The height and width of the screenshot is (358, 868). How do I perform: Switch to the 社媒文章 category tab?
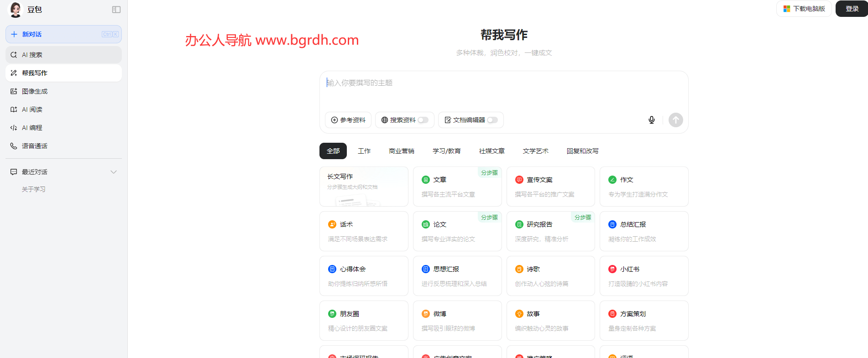(x=492, y=151)
